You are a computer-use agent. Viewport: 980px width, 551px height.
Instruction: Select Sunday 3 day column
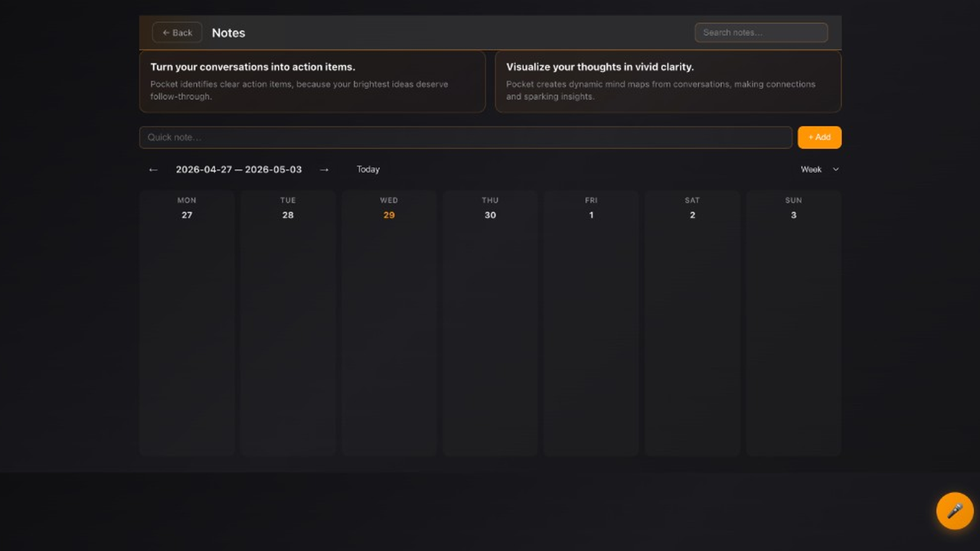(x=793, y=323)
